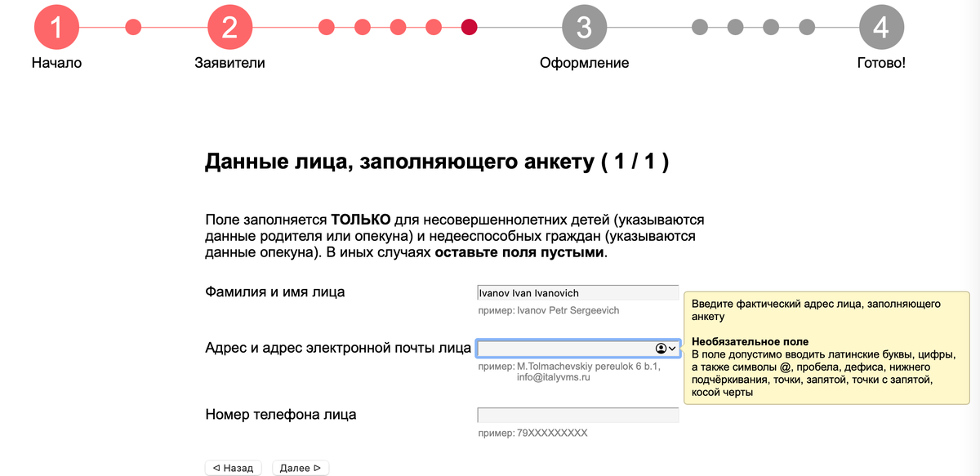The image size is (980, 476).
Task: Select step 2 circle Заявители
Action: [x=229, y=27]
